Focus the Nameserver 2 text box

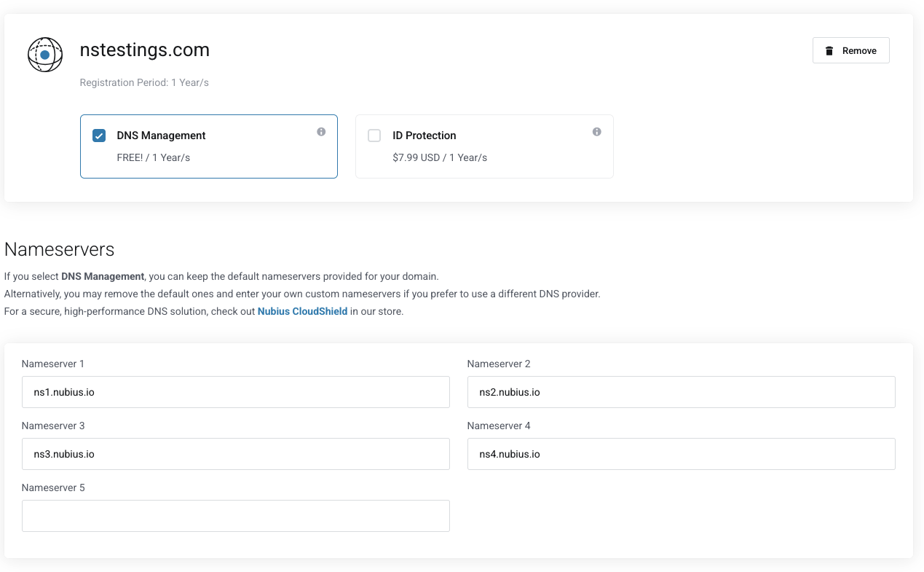coord(681,392)
